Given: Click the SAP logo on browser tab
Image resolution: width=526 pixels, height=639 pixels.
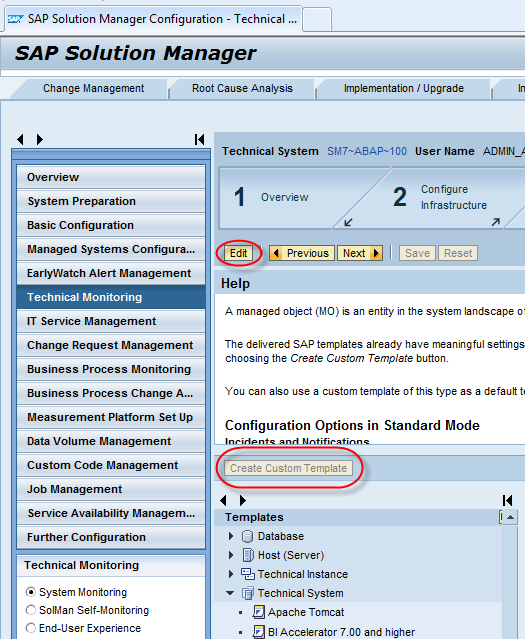Looking at the screenshot, I should click(15, 19).
